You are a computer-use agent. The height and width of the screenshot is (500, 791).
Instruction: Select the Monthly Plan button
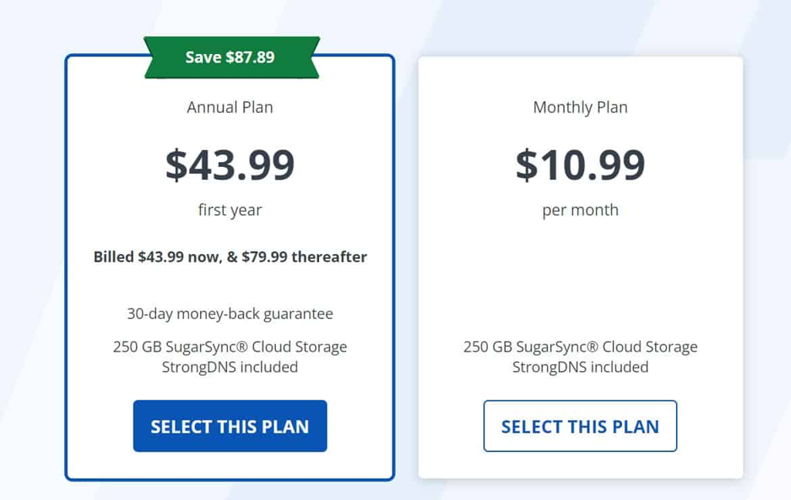coord(580,426)
